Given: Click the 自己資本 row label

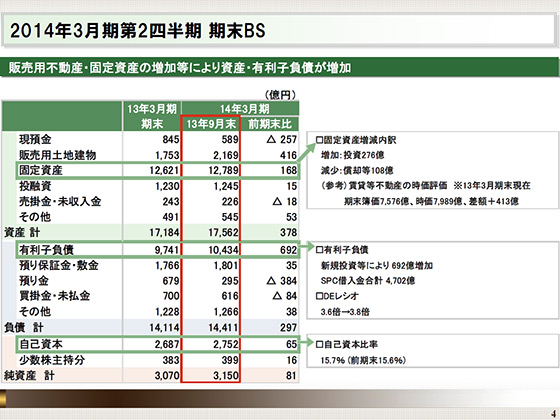Looking at the screenshot, I should click(x=41, y=344).
